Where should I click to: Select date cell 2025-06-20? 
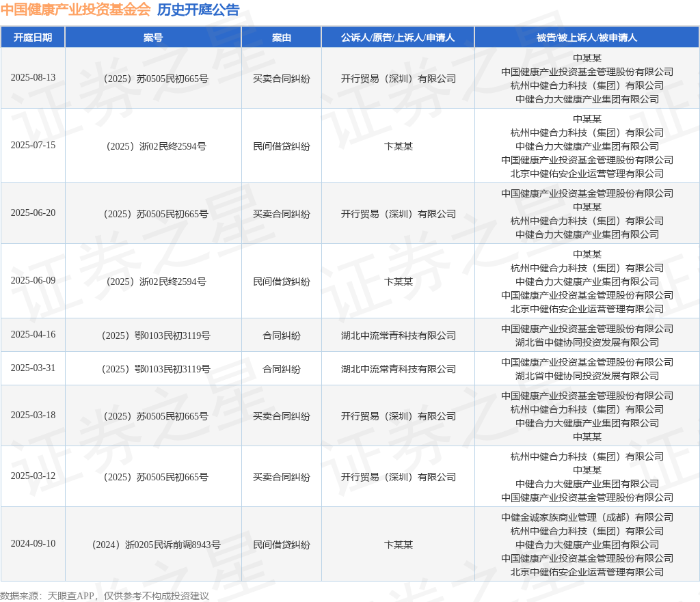(x=33, y=213)
